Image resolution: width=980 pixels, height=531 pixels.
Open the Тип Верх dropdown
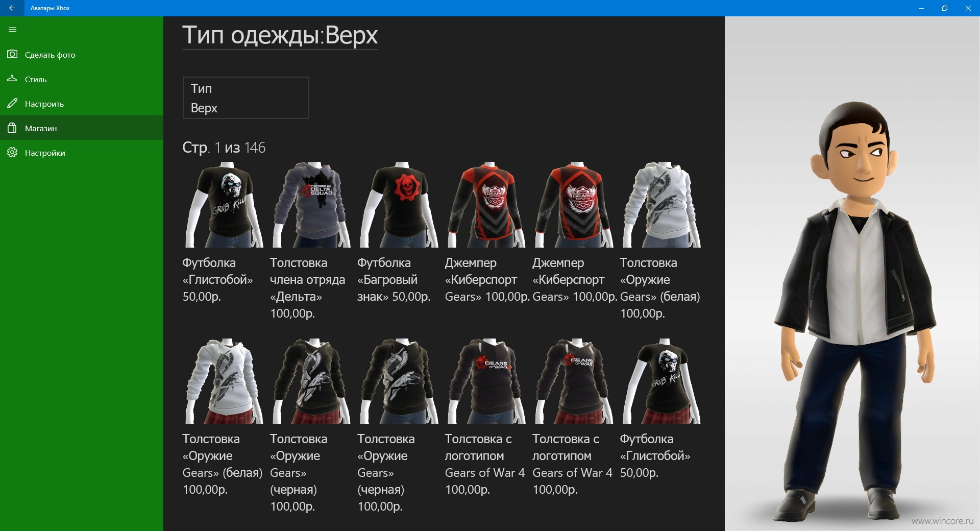[x=246, y=98]
